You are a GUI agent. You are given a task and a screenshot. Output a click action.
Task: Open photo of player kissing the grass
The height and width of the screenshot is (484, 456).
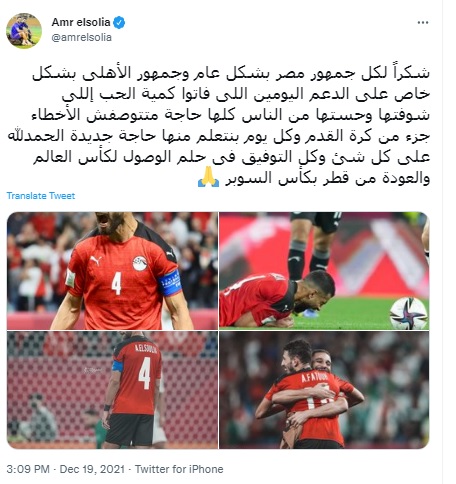tap(324, 271)
